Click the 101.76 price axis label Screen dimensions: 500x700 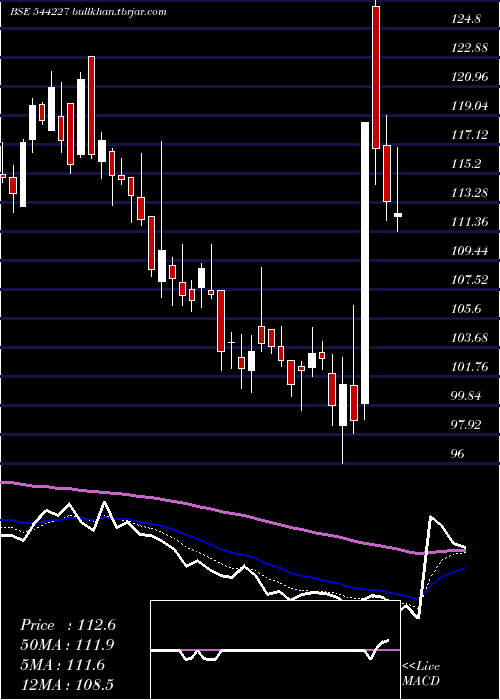point(470,367)
